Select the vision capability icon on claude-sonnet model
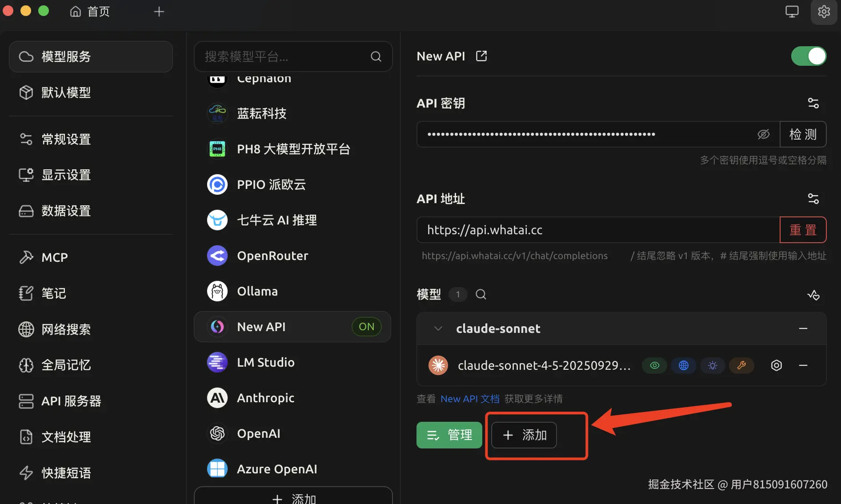The width and height of the screenshot is (841, 504). coord(654,365)
